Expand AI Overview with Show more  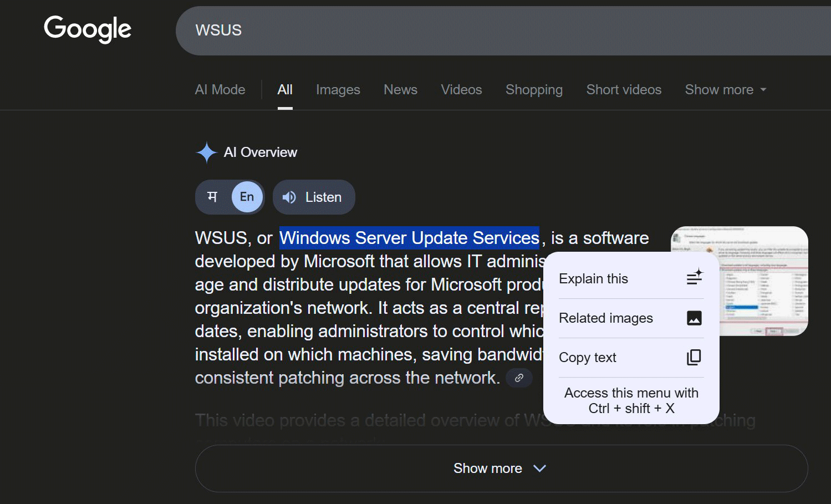(x=488, y=469)
